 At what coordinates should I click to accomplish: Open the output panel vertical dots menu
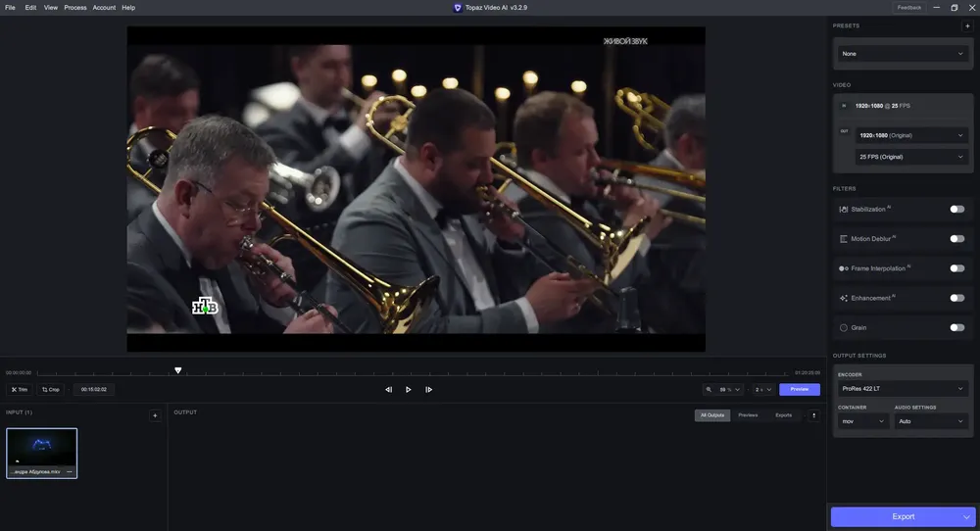pyautogui.click(x=813, y=415)
